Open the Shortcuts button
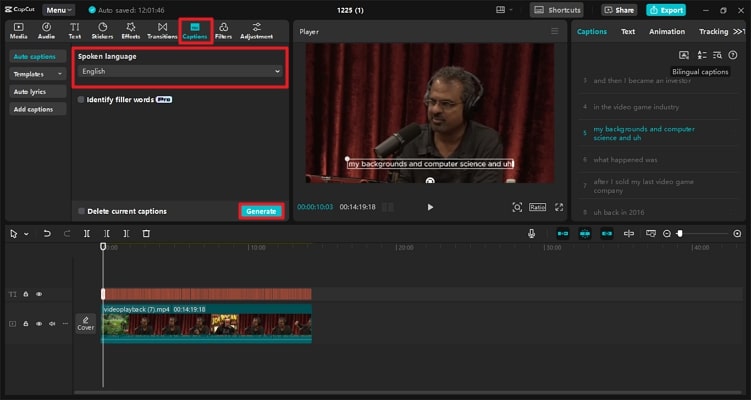This screenshot has height=400, width=751. (x=558, y=10)
